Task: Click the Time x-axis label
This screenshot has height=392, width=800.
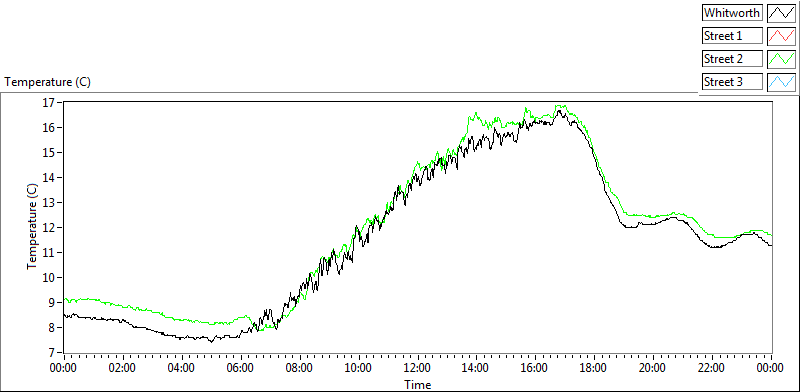Action: point(417,385)
